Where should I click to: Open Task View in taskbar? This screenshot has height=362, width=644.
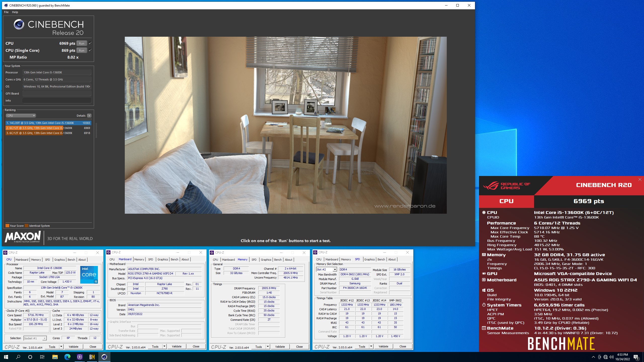point(42,357)
